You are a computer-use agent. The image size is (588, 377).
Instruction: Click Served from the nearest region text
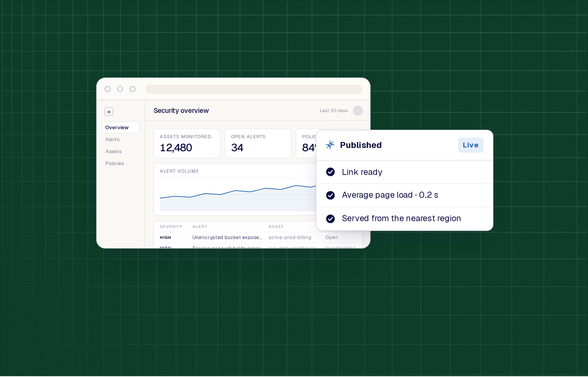coord(401,218)
